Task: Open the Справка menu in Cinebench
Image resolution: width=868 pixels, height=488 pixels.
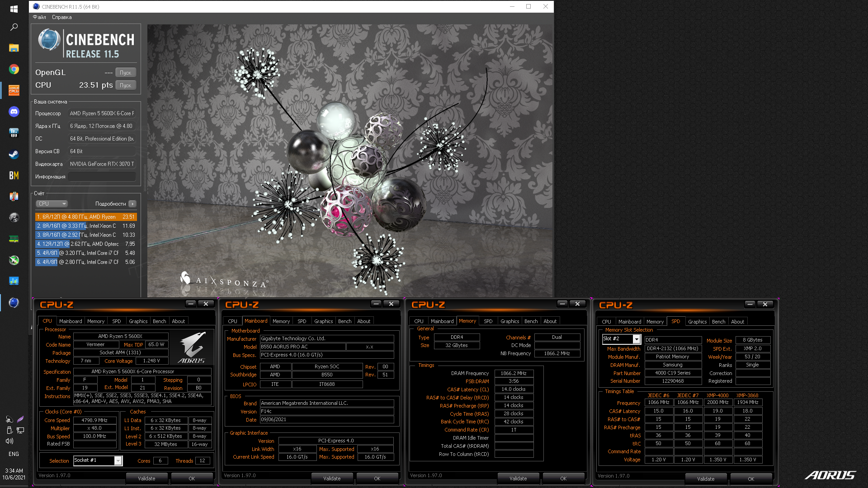Action: (61, 17)
